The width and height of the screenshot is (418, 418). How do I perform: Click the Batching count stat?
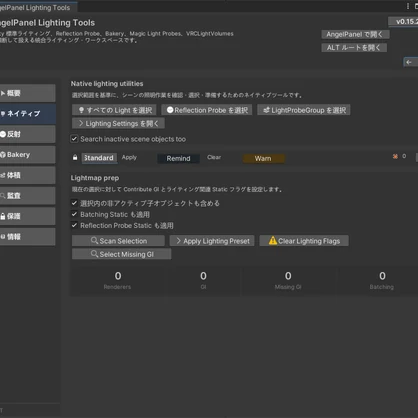point(382,281)
